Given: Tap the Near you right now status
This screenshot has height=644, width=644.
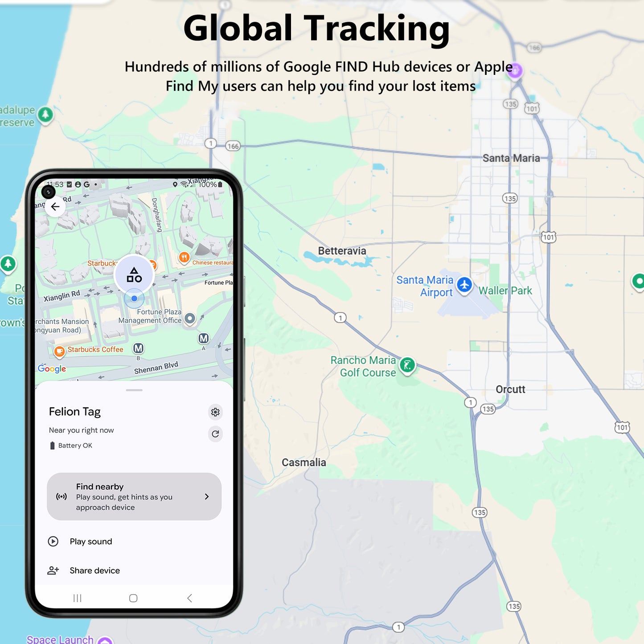Looking at the screenshot, I should (82, 430).
